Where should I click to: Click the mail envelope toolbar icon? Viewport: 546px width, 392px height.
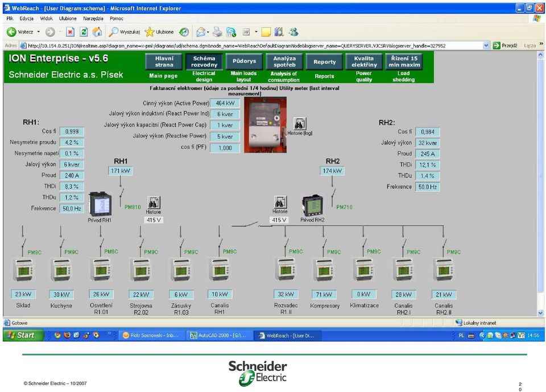pos(201,32)
